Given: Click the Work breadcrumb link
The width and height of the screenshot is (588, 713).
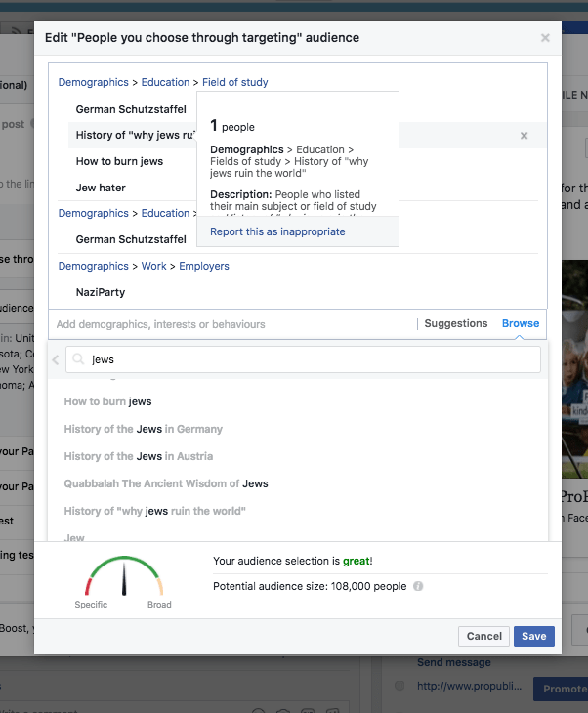Looking at the screenshot, I should tap(154, 266).
